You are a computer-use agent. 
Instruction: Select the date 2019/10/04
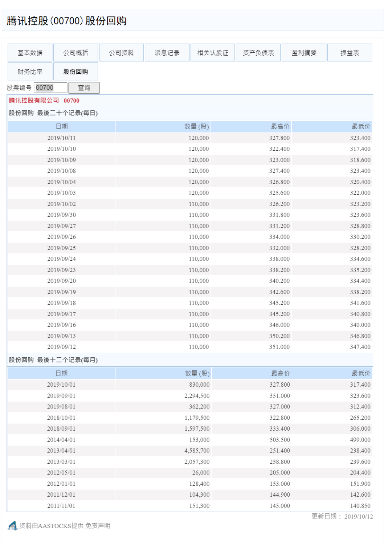click(x=62, y=182)
